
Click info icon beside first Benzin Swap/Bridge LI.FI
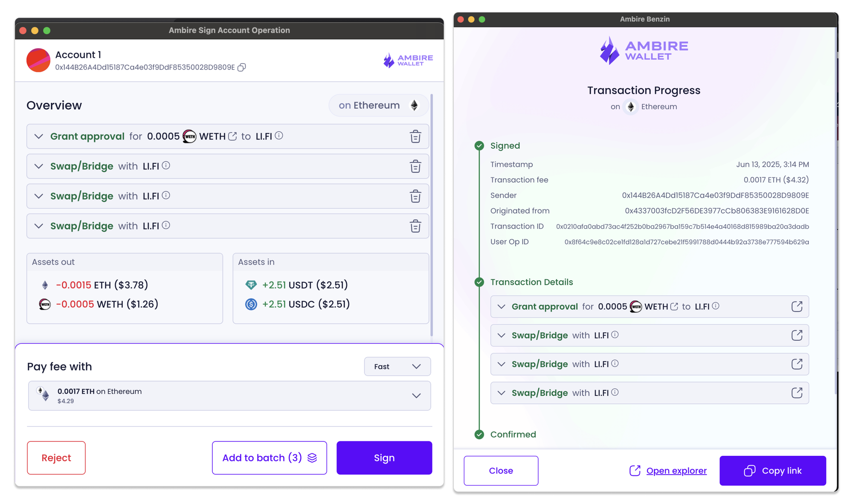[615, 335]
